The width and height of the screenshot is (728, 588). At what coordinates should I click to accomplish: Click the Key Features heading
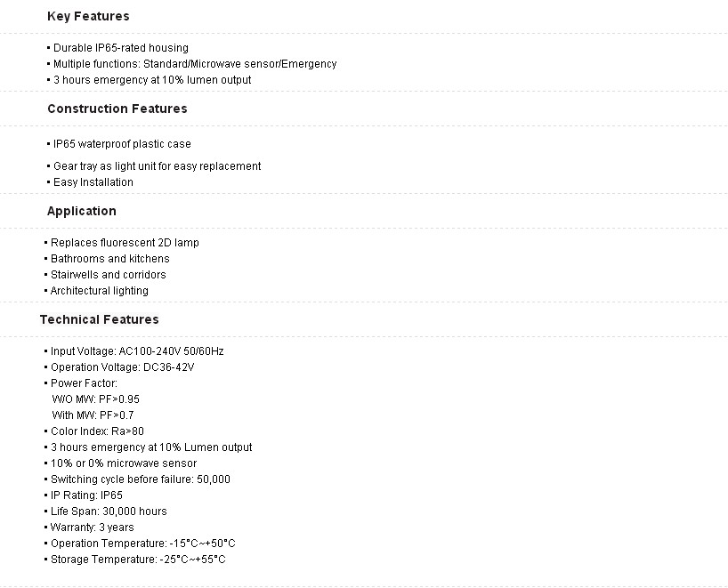(x=88, y=16)
